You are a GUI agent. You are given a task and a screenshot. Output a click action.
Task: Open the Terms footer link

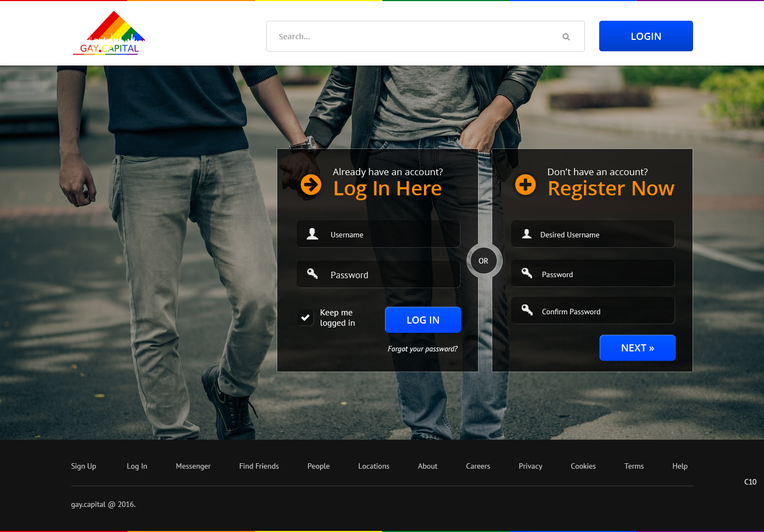634,466
